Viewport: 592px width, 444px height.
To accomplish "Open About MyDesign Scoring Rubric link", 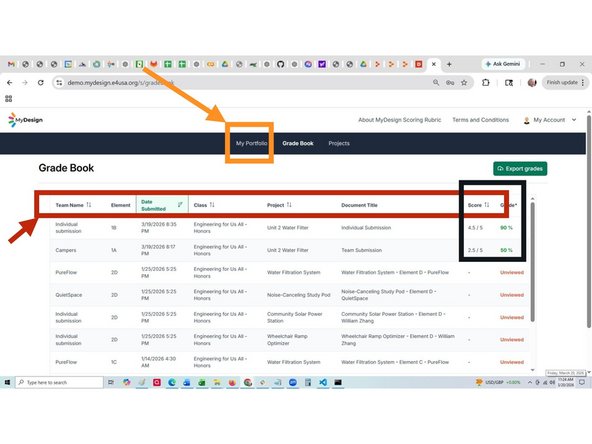I will [399, 120].
